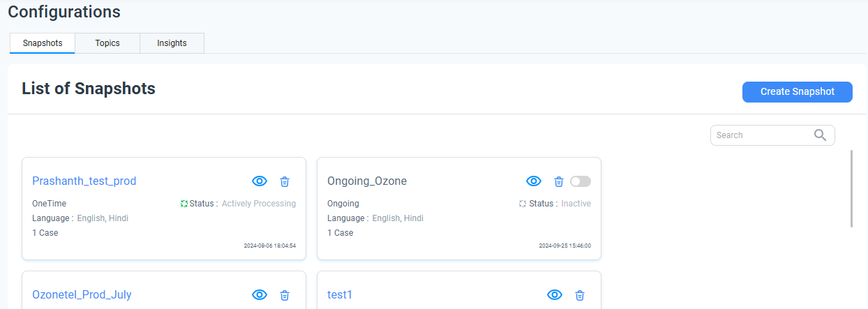Switch to the Topics tab
The width and height of the screenshot is (868, 309).
point(107,43)
